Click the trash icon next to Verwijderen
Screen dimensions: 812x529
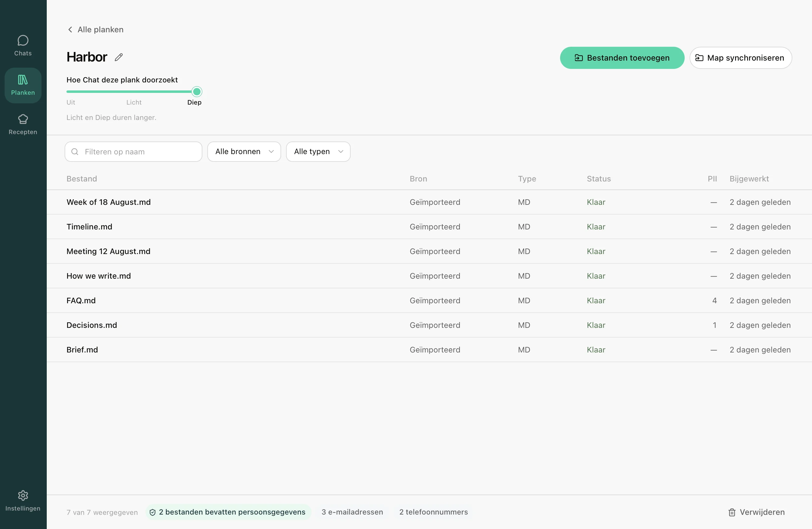tap(732, 512)
